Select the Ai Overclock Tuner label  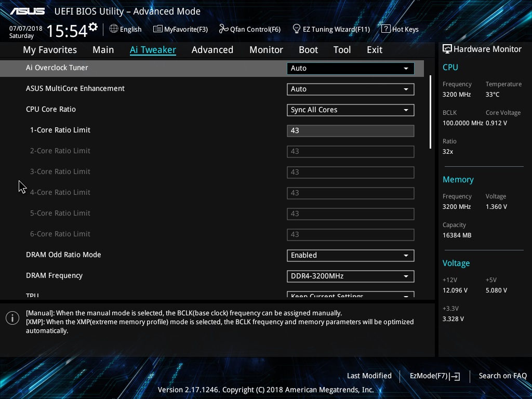coord(57,68)
